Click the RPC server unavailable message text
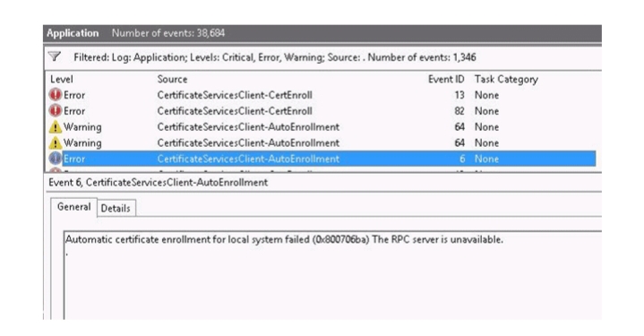 click(x=284, y=239)
